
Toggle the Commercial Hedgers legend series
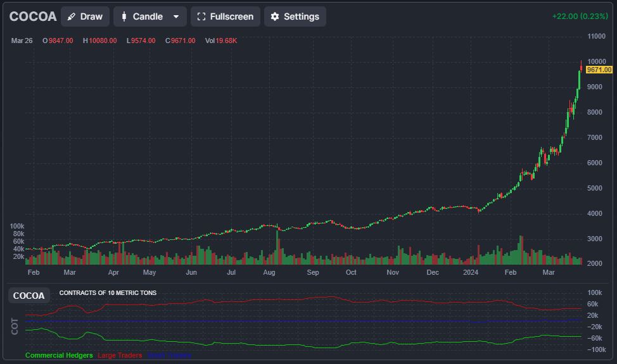[59, 356]
